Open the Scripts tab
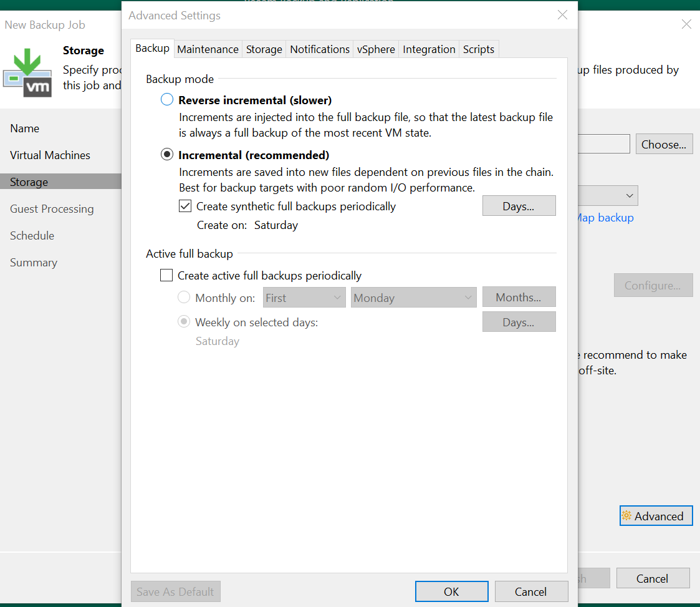 [478, 49]
